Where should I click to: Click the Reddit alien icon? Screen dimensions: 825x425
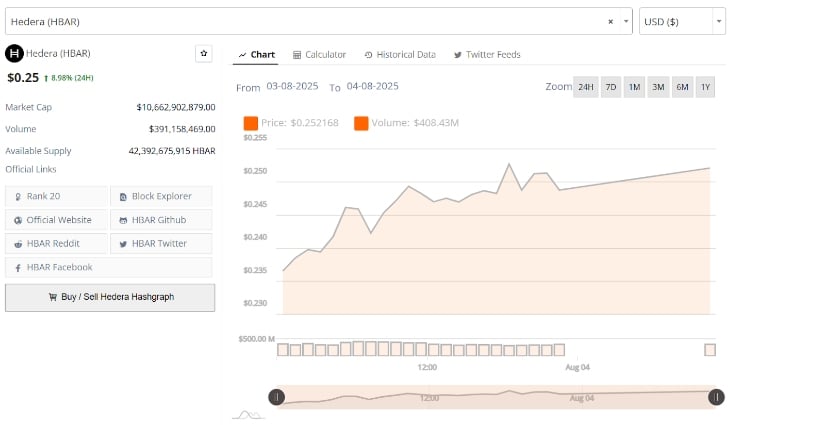pyautogui.click(x=18, y=244)
